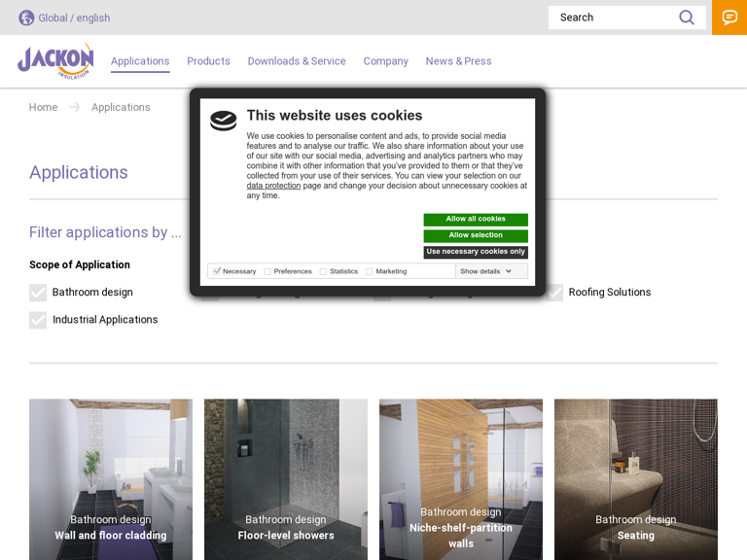Open the Global / english language selector

coord(74,17)
